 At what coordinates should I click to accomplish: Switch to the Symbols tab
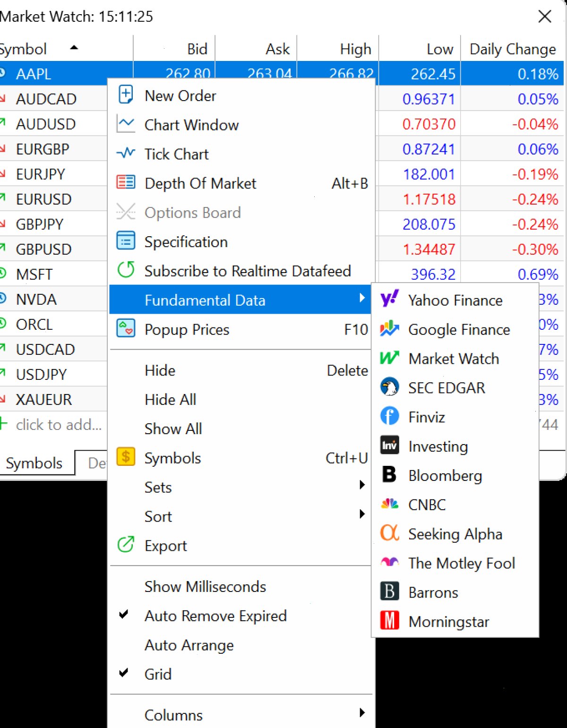pyautogui.click(x=34, y=463)
